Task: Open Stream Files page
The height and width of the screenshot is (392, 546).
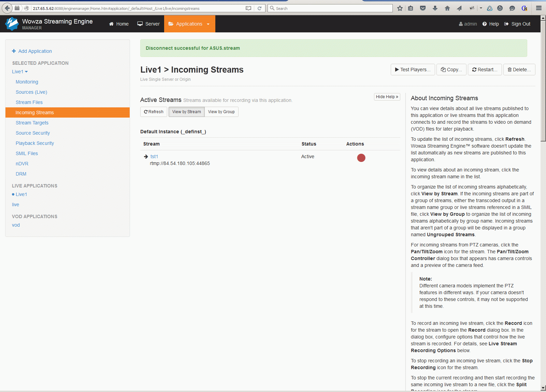Action: (29, 102)
